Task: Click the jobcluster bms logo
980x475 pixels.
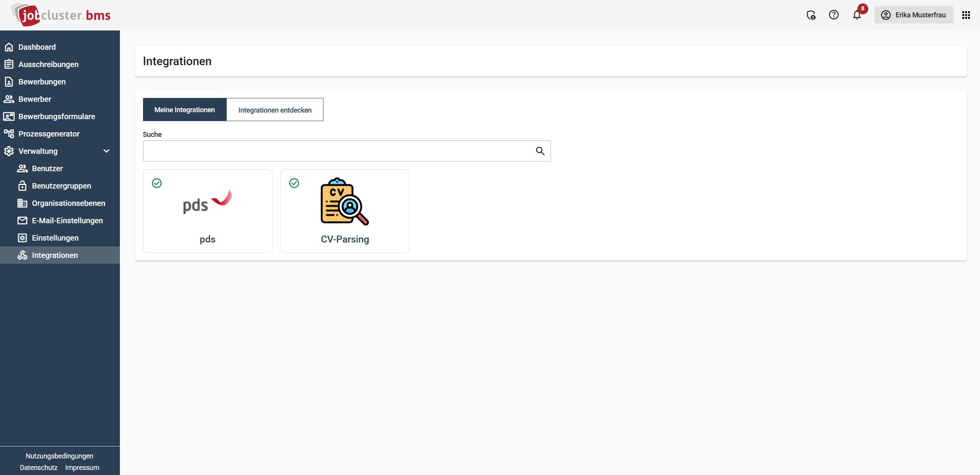Action: 62,15
